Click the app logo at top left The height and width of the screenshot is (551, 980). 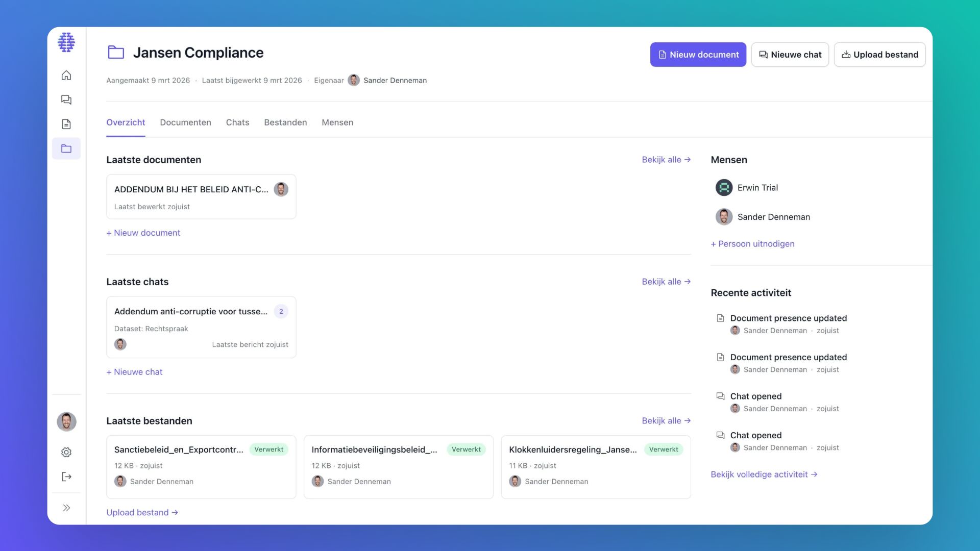[66, 42]
